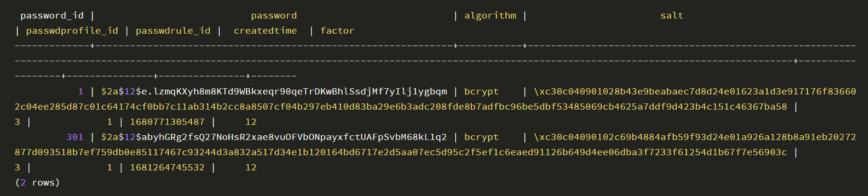The height and width of the screenshot is (196, 868).
Task: Click the password_id column header
Action: coord(52,16)
